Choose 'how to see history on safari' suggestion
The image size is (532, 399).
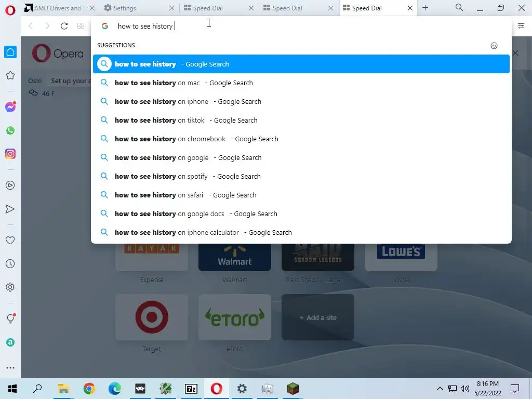pos(301,195)
